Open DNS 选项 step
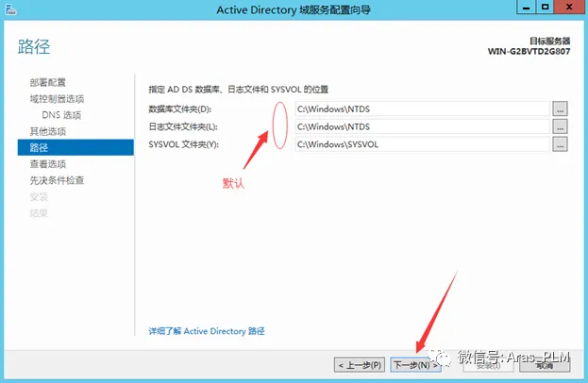Screen dimensions: 588x383 (61, 115)
